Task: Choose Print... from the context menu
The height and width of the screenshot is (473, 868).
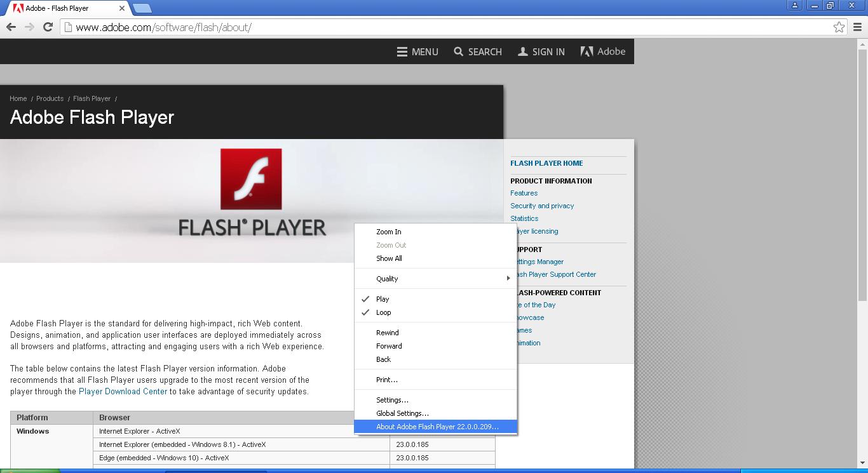Action: click(435, 380)
